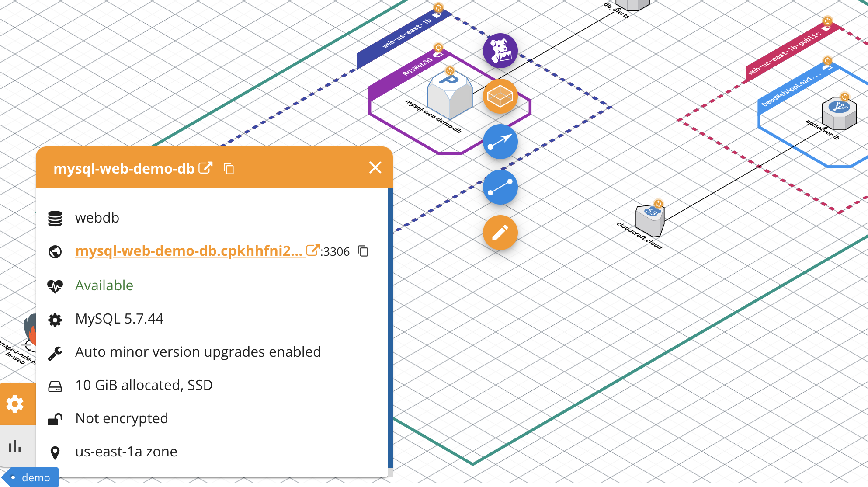Click the gear icon beside MySQL 5.7.44
The width and height of the screenshot is (868, 487).
click(55, 320)
